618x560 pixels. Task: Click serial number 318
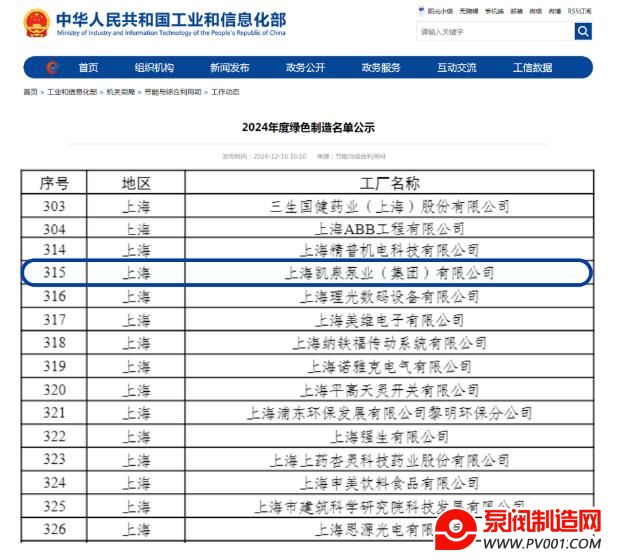[54, 342]
